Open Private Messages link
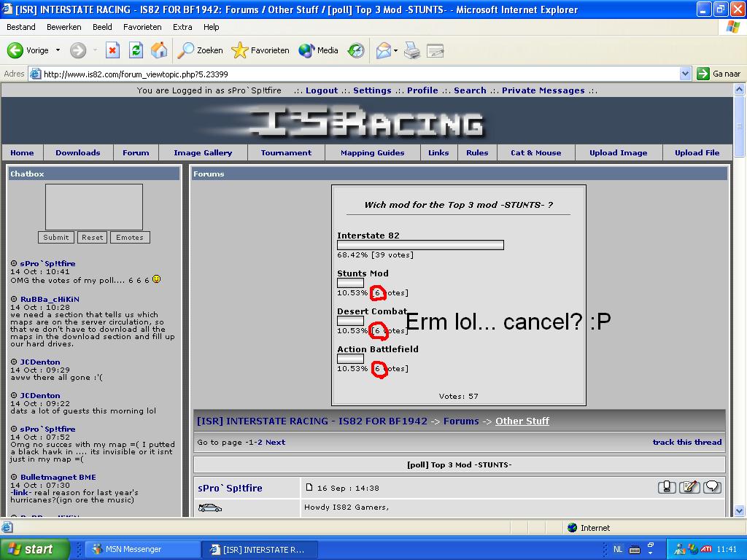This screenshot has width=747, height=560. click(x=543, y=90)
